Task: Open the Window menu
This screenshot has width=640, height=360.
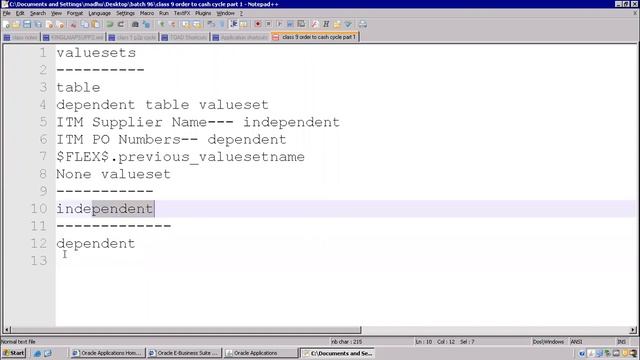Action: [225, 13]
